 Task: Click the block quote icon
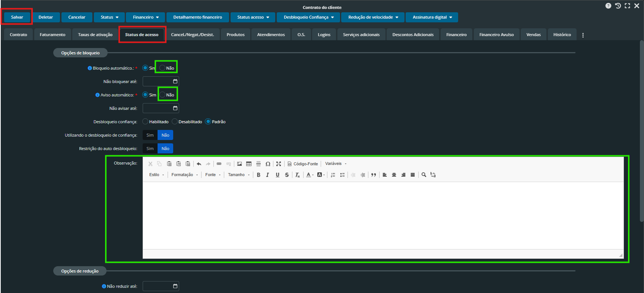pos(374,175)
